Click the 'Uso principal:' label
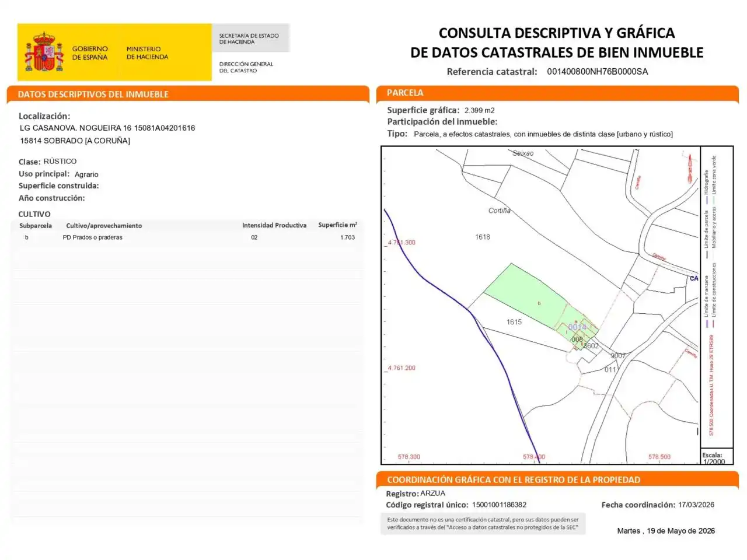 pyautogui.click(x=44, y=174)
